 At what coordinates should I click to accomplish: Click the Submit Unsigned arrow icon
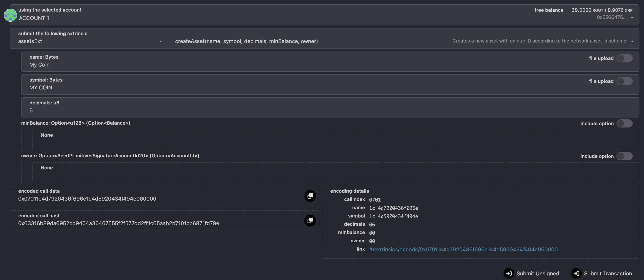(x=509, y=273)
